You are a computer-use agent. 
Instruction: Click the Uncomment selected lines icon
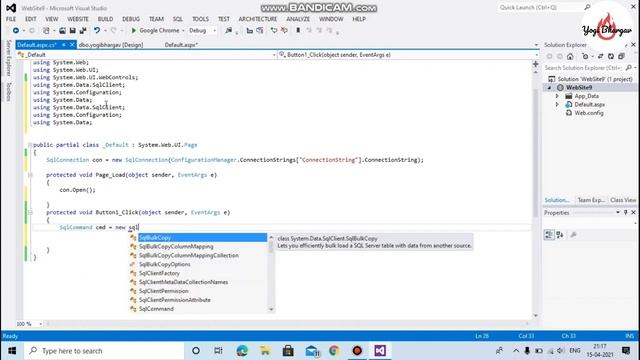(284, 31)
